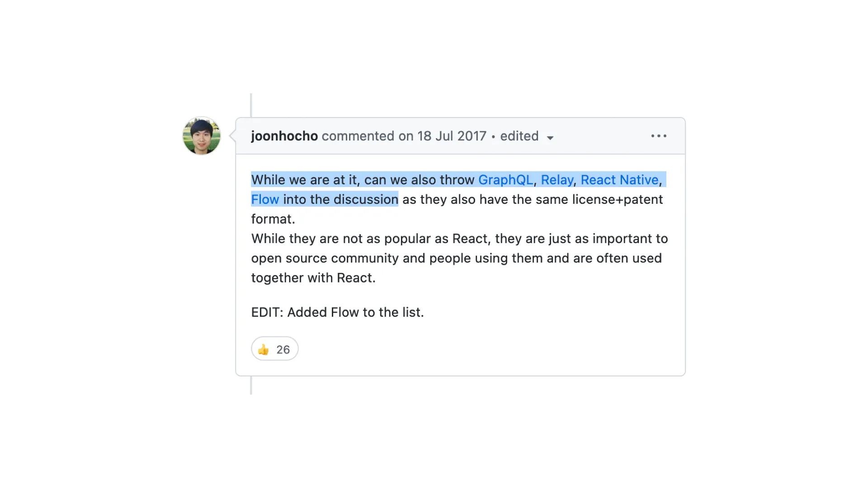Open the React Native link
The width and height of the screenshot is (868, 488).
619,180
